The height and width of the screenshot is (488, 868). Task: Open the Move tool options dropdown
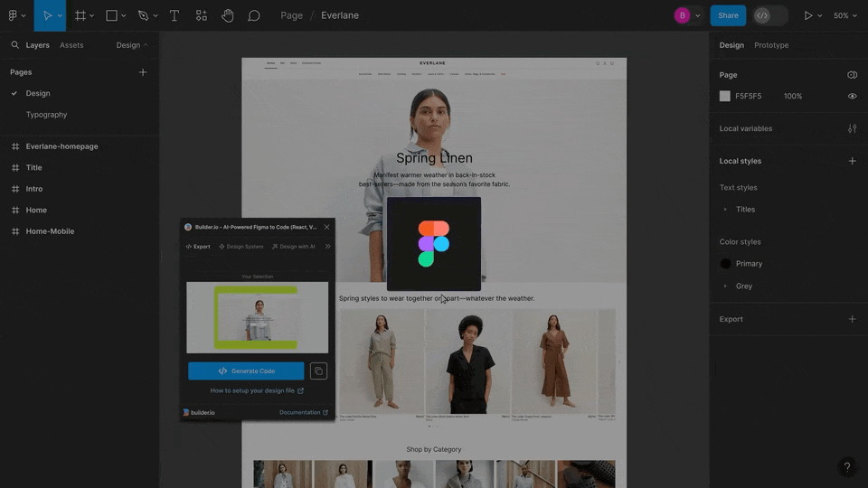(x=60, y=15)
